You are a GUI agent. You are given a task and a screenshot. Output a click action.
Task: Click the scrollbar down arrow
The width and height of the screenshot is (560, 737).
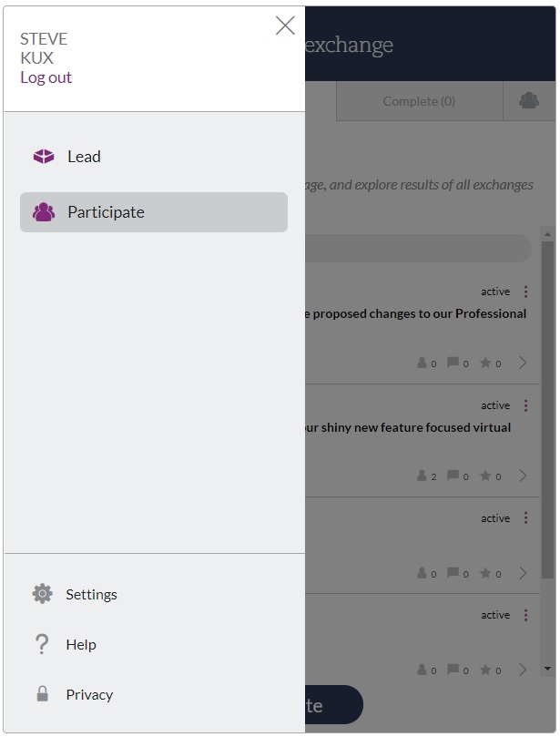click(x=547, y=669)
